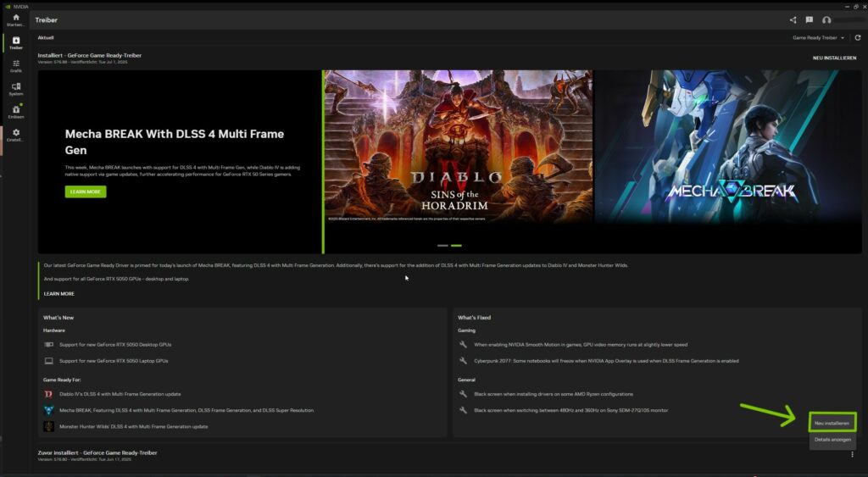Choose Details anzeigen in the context menu
Viewport: 868px width, 477px height.
point(832,440)
